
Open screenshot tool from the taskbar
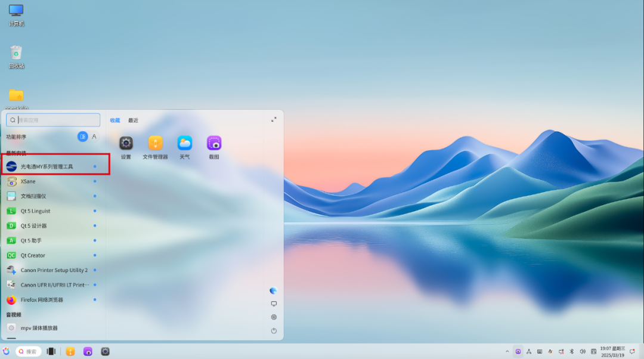tap(88, 352)
